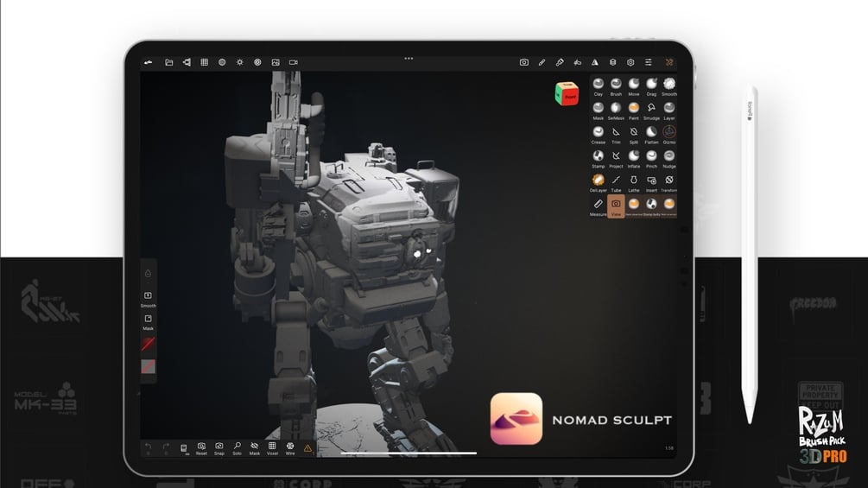This screenshot has height=488, width=868.
Task: Select the Move tool
Action: pos(633,86)
